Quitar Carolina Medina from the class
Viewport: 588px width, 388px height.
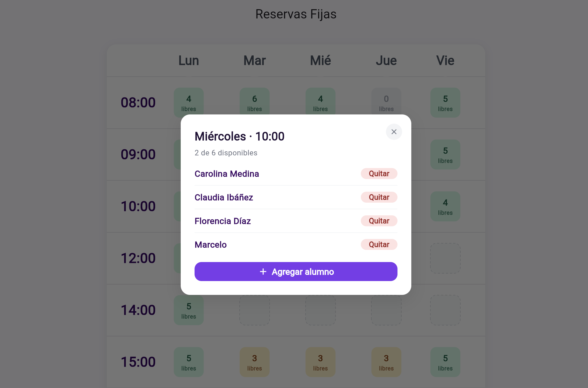[x=379, y=174]
